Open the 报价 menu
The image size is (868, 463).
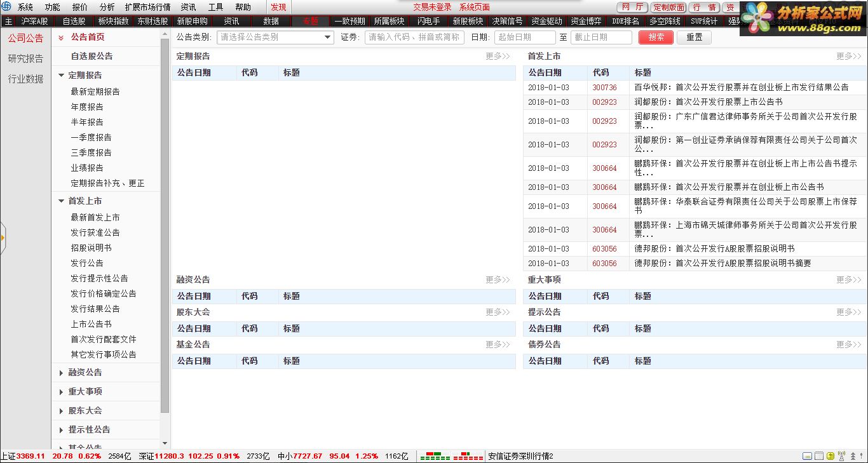[80, 7]
